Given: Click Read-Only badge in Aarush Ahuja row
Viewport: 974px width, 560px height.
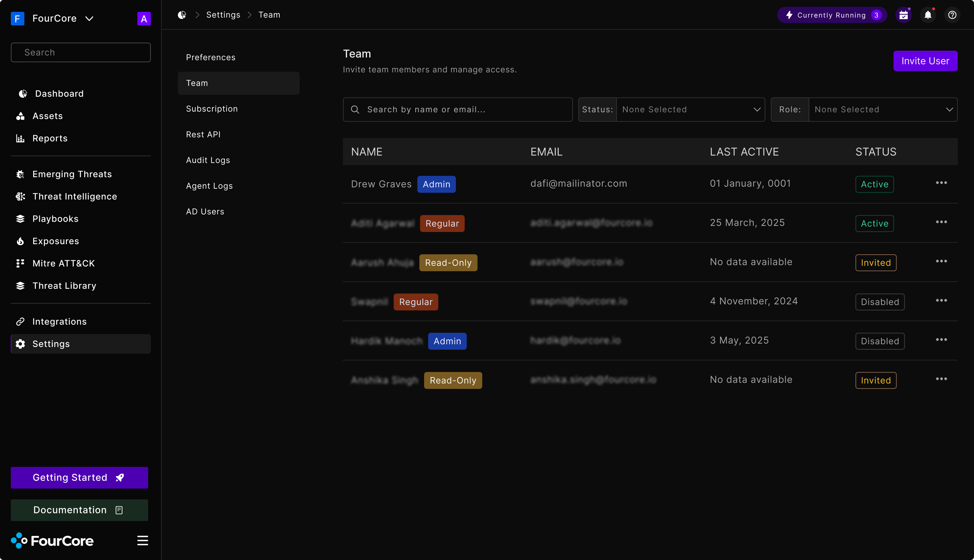Looking at the screenshot, I should (448, 263).
